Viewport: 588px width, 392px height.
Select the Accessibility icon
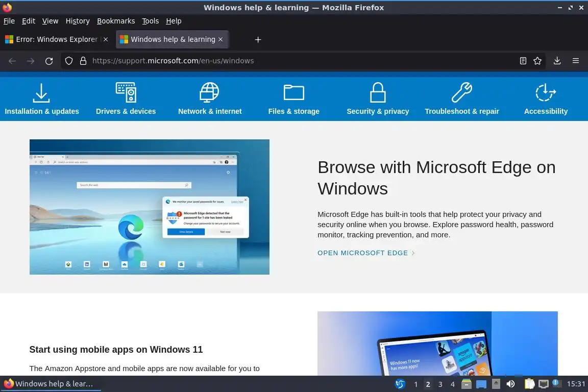pos(546,92)
